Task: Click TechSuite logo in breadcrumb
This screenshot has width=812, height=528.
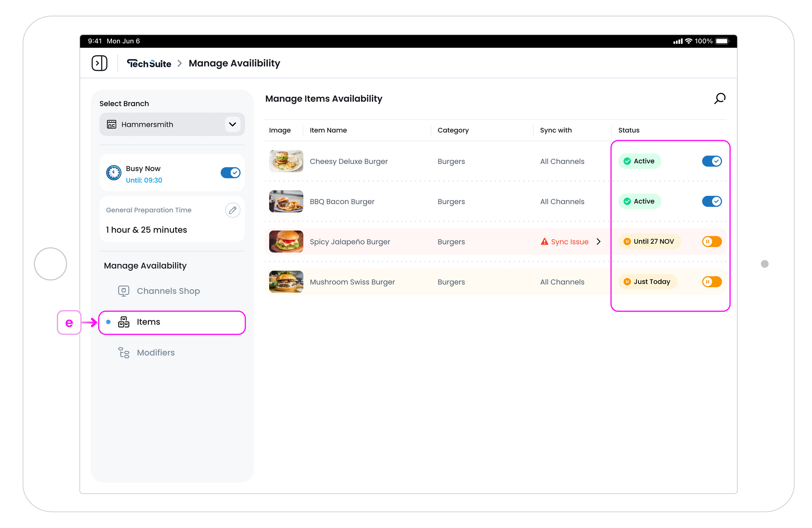Action: click(149, 64)
